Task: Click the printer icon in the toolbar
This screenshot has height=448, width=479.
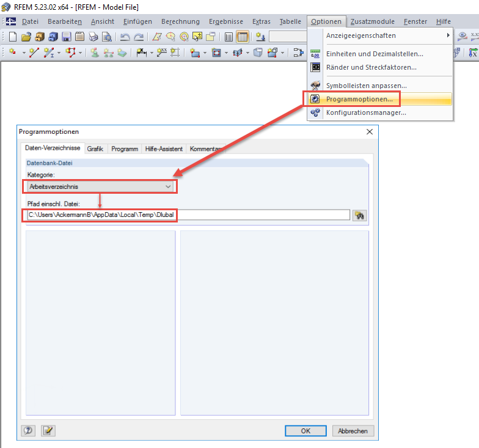Action: pos(93,37)
